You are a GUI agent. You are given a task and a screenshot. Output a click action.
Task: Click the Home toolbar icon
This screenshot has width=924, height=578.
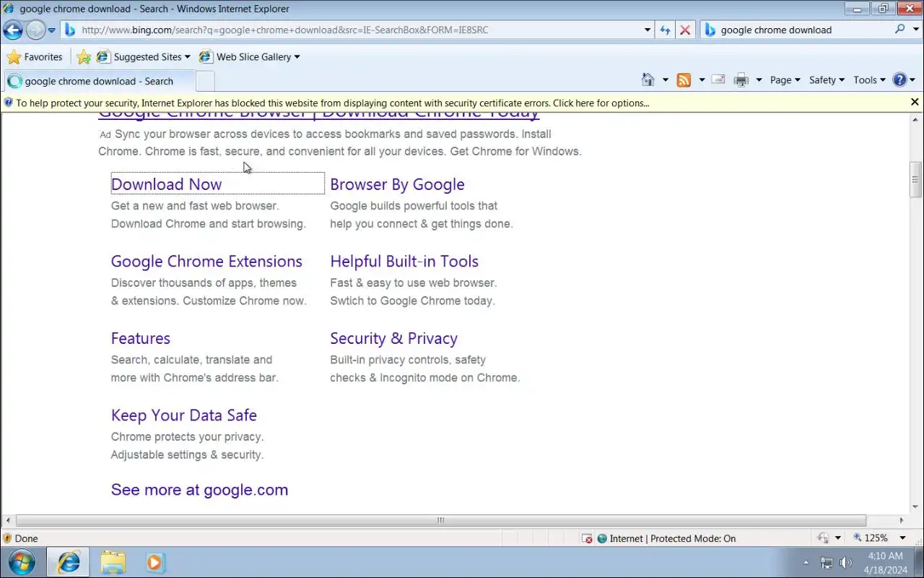tap(648, 80)
